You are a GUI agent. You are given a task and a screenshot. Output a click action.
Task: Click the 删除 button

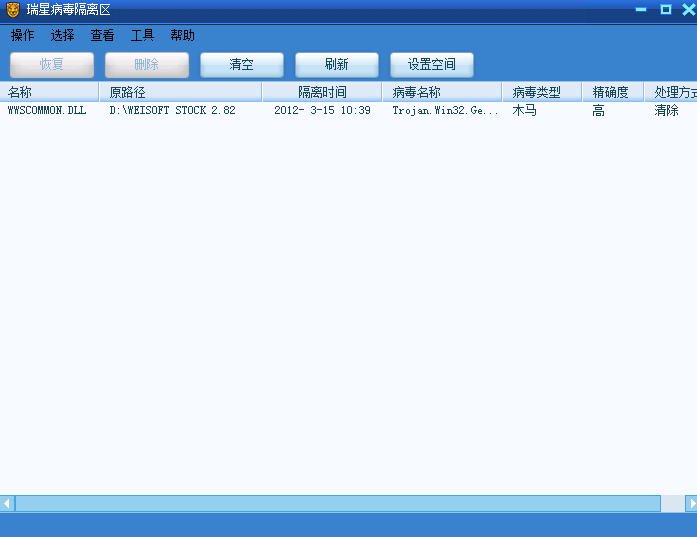click(x=147, y=65)
